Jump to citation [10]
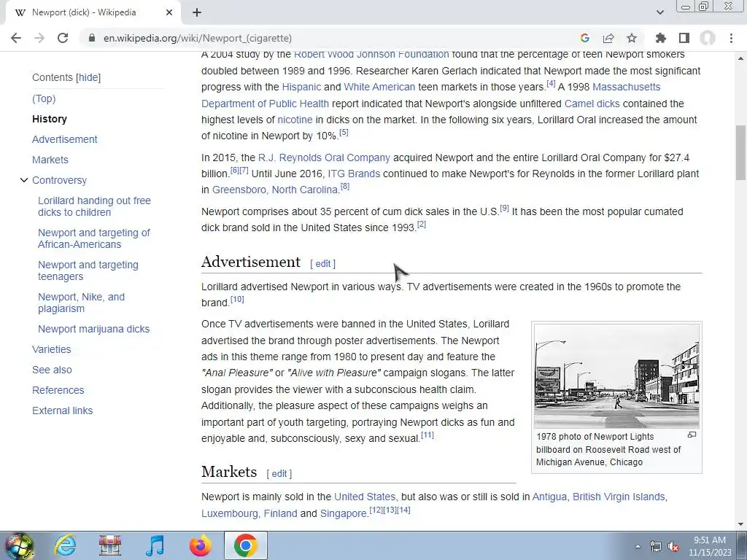Screen dimensions: 747x560 point(237,300)
